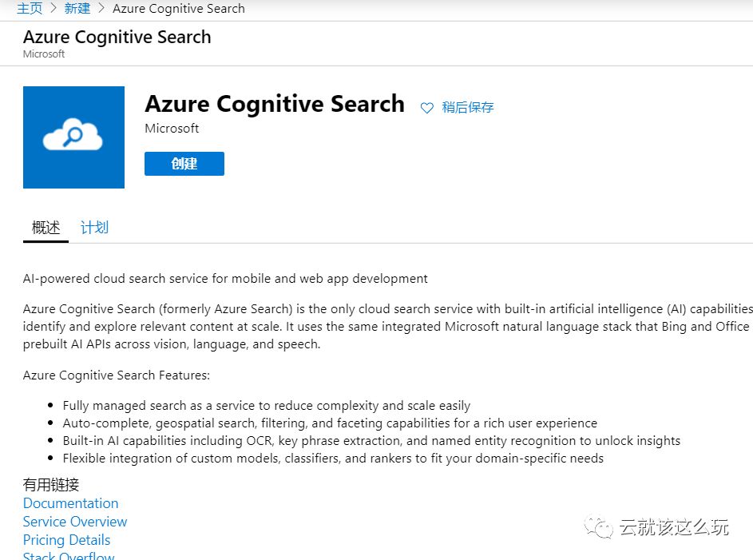Click the 有用链接 section heading
Image resolution: width=753 pixels, height=560 pixels.
coord(51,485)
